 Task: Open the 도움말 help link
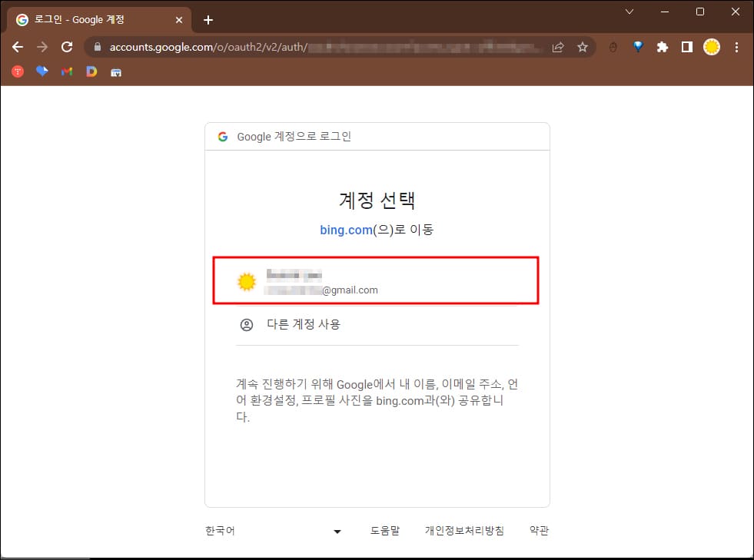point(385,531)
